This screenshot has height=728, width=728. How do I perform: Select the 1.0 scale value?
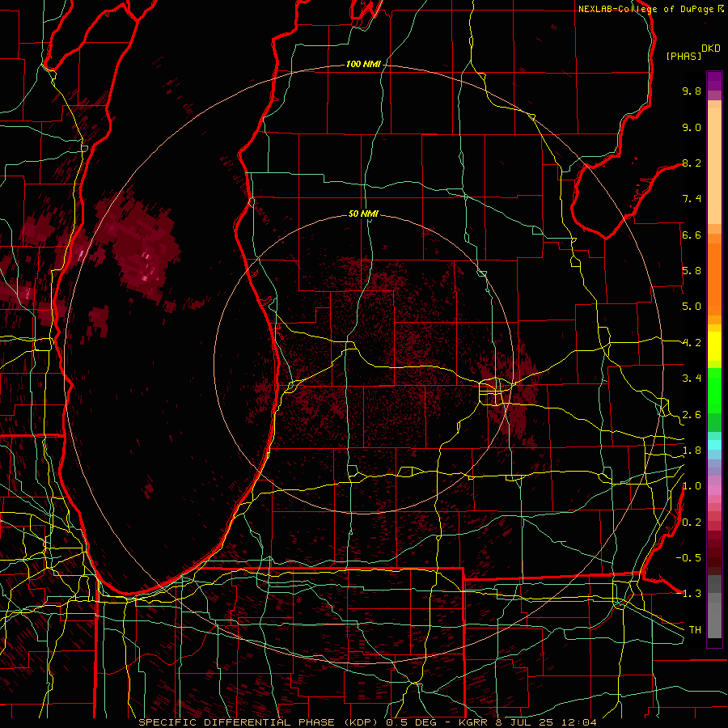[692, 486]
